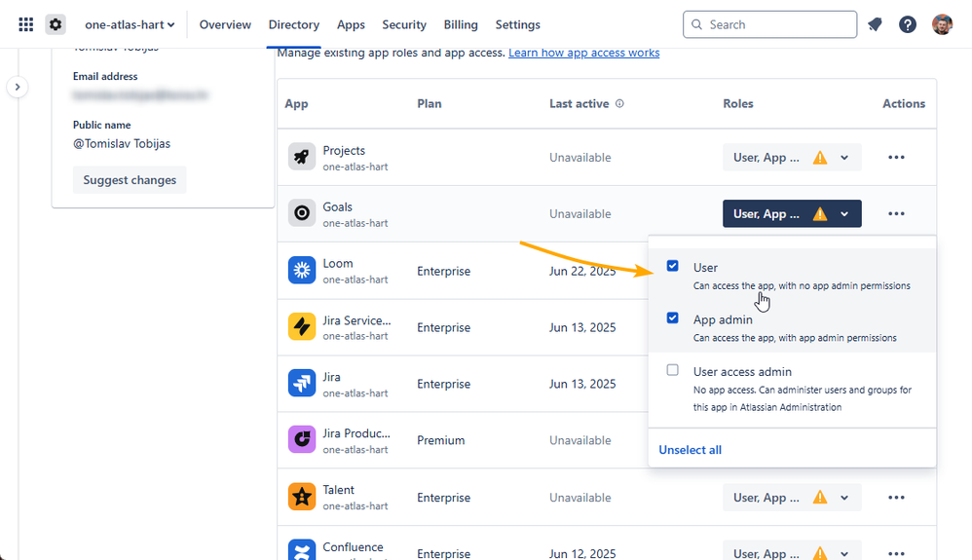This screenshot has width=972, height=560.
Task: Open the notifications bell icon
Action: point(875,24)
